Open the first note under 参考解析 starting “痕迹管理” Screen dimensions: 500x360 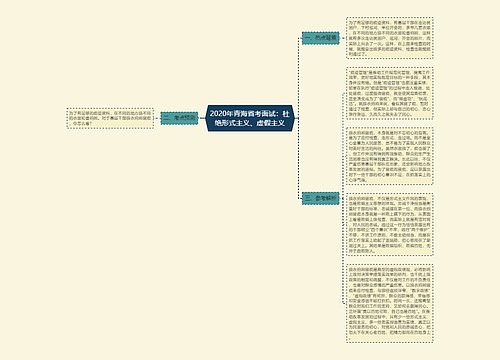coord(390,93)
